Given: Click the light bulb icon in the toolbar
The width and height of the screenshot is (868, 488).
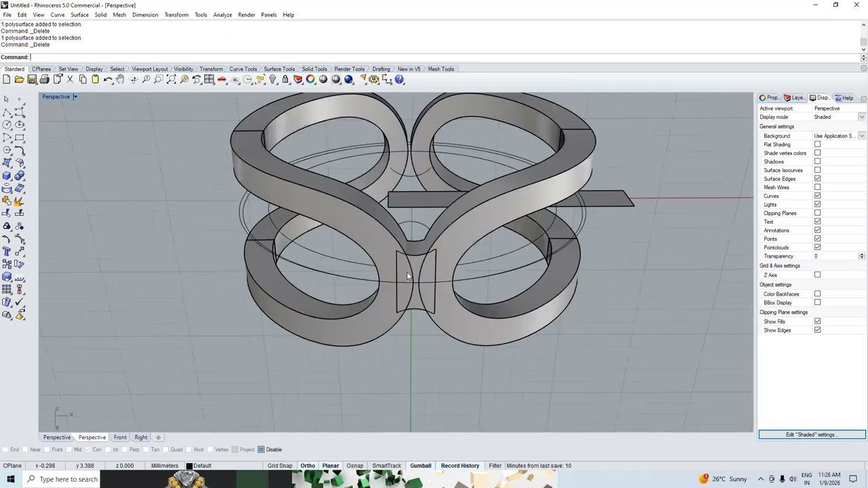Looking at the screenshot, I should [x=273, y=80].
